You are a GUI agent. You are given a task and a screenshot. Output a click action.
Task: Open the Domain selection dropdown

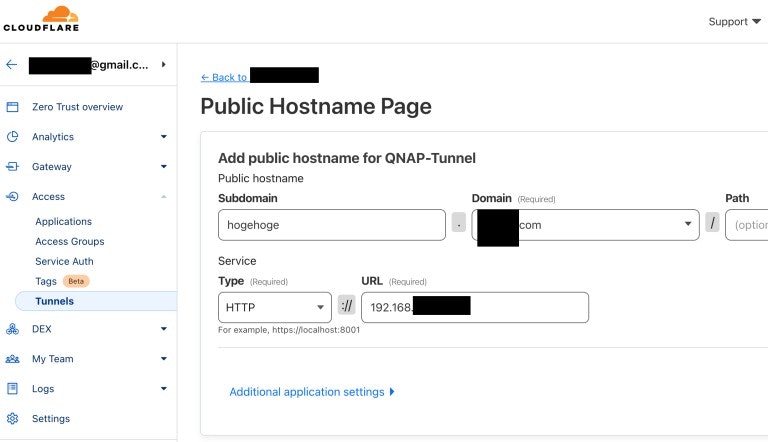click(585, 225)
